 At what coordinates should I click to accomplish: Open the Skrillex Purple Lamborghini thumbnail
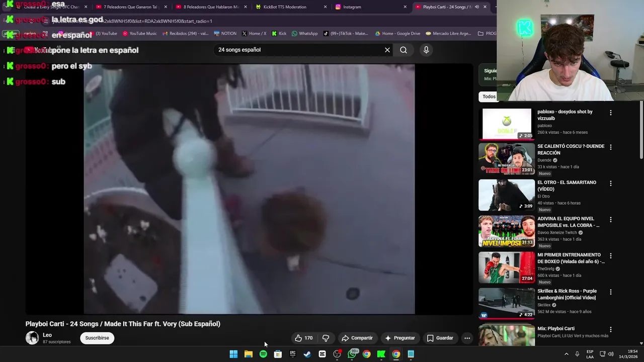pos(507,304)
